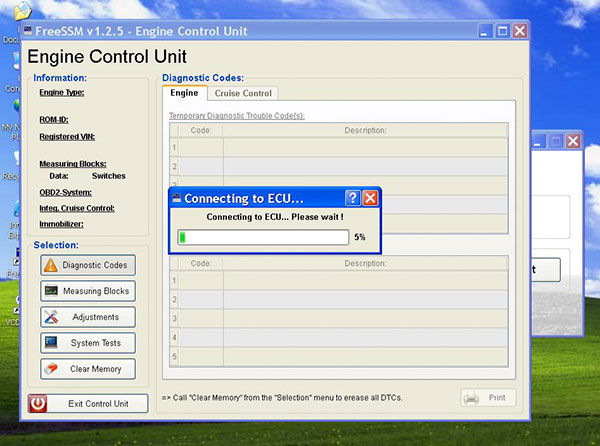This screenshot has width=600, height=446.
Task: Click the 5% progress percentage text
Action: pyautogui.click(x=360, y=237)
